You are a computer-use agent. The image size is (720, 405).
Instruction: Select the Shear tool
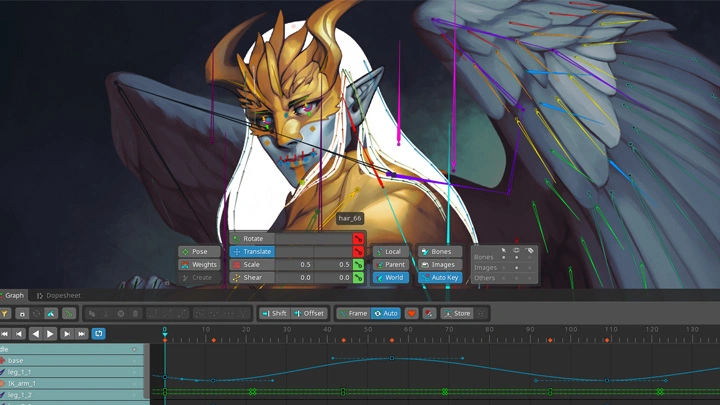252,277
